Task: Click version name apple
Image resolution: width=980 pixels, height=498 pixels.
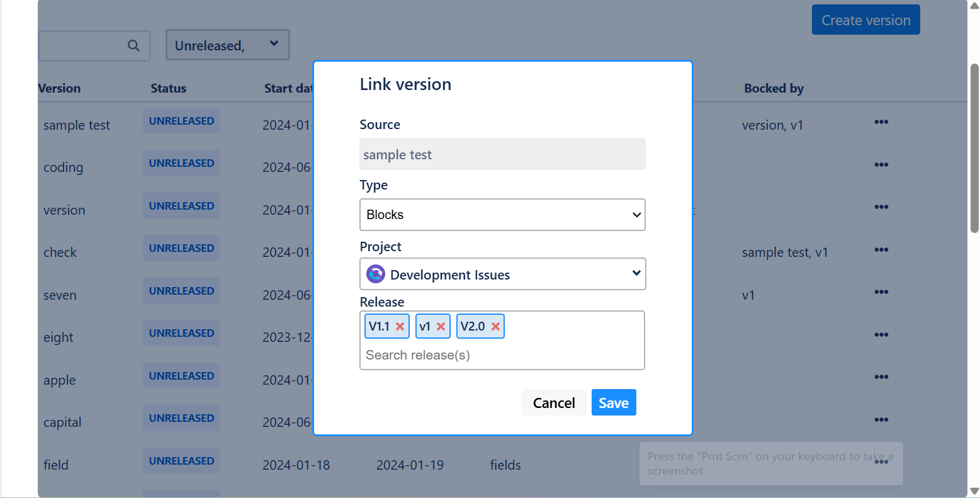Action: [x=60, y=380]
